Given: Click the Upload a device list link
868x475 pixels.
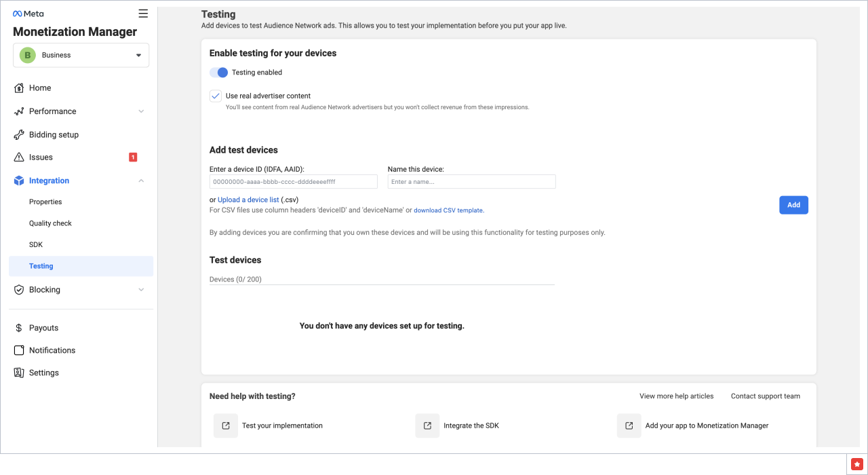Looking at the screenshot, I should [248, 200].
